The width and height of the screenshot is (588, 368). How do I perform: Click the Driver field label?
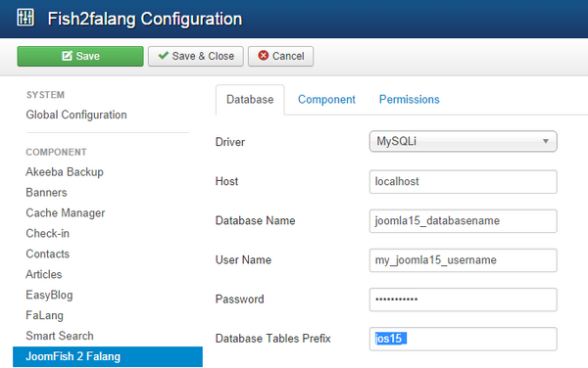(x=230, y=142)
